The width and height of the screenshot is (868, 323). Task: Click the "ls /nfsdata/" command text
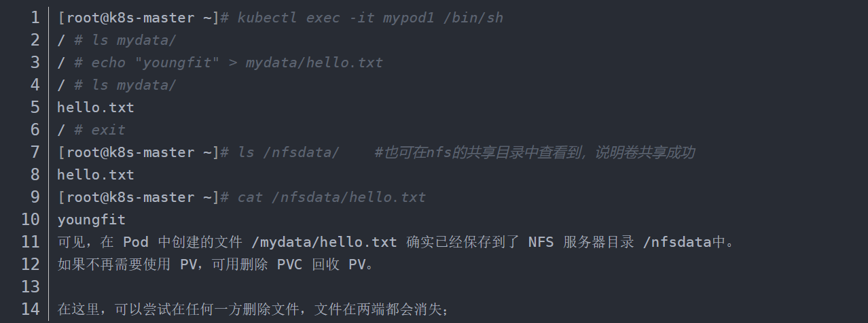tap(288, 152)
